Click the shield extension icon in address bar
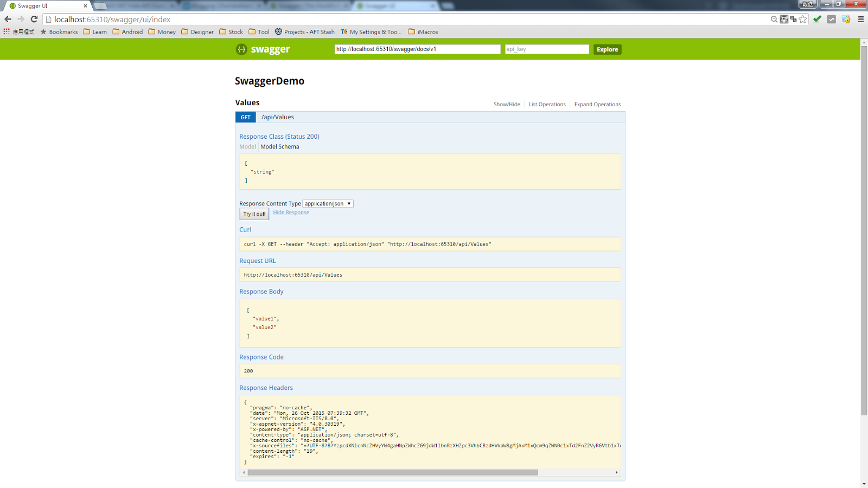 (784, 19)
